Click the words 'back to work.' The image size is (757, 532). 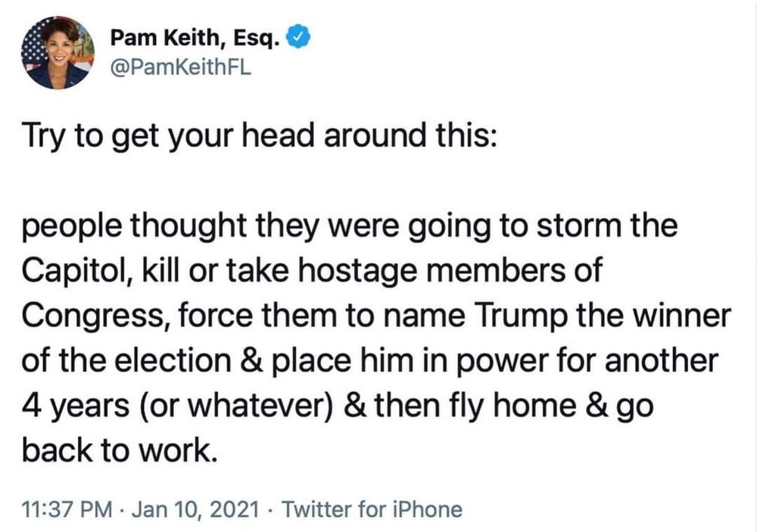pyautogui.click(x=119, y=450)
